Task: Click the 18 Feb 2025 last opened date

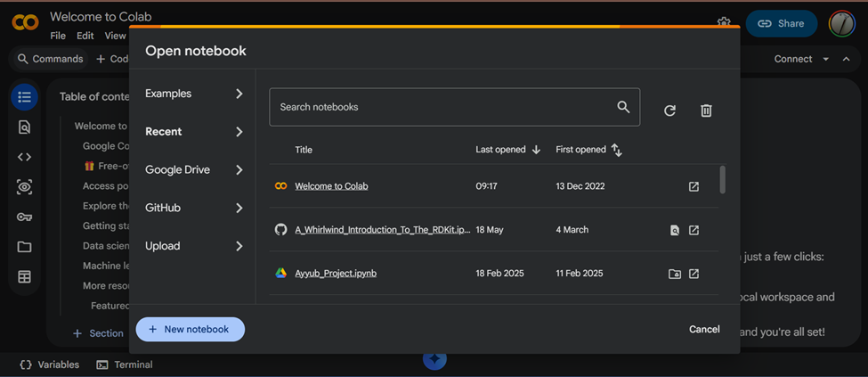Action: (499, 274)
